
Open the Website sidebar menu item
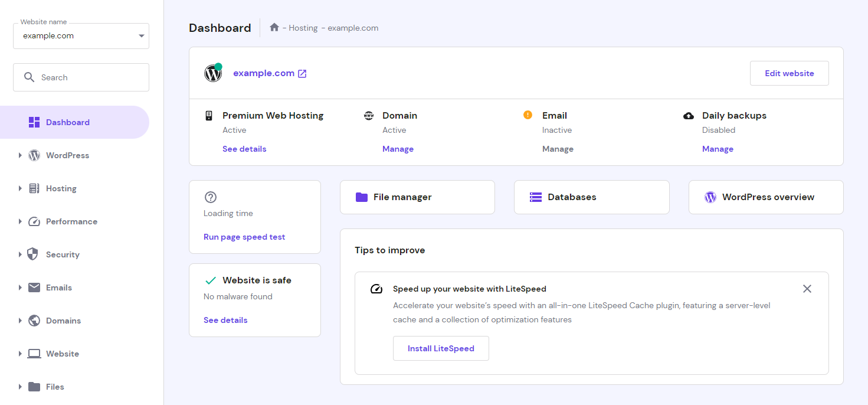[x=74, y=354]
